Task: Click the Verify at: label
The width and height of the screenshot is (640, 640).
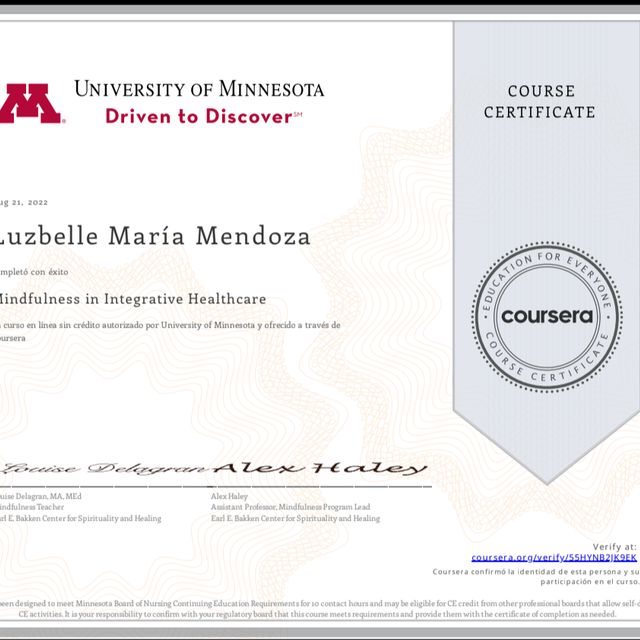Action: click(614, 547)
